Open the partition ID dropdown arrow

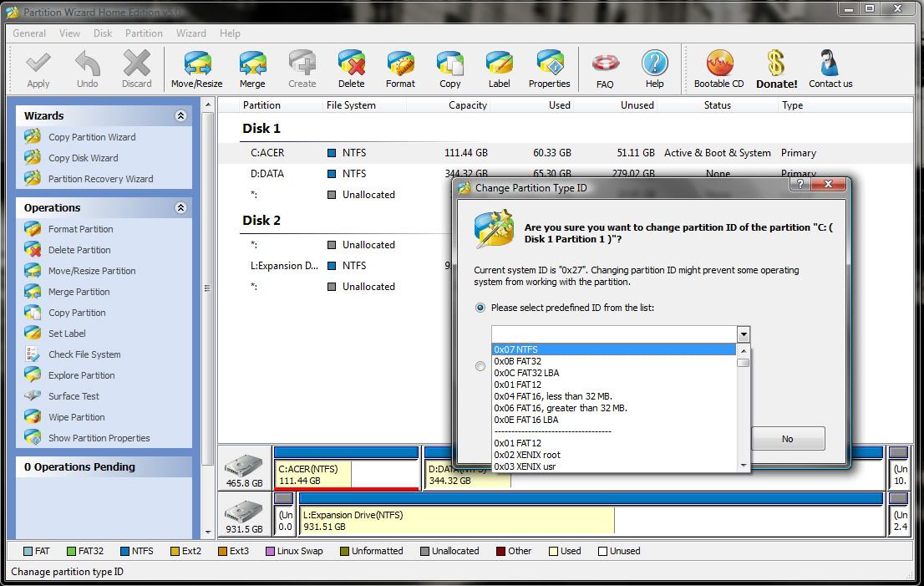pos(743,334)
